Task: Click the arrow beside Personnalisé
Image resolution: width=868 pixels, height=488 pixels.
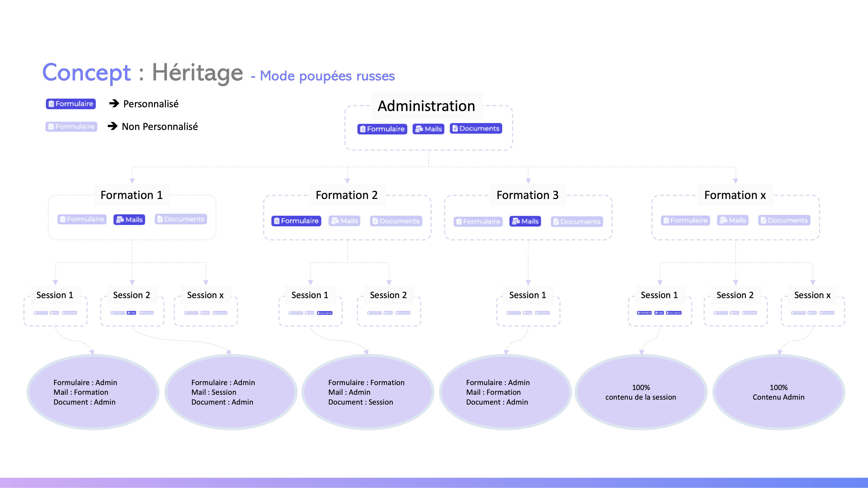Action: (x=114, y=103)
